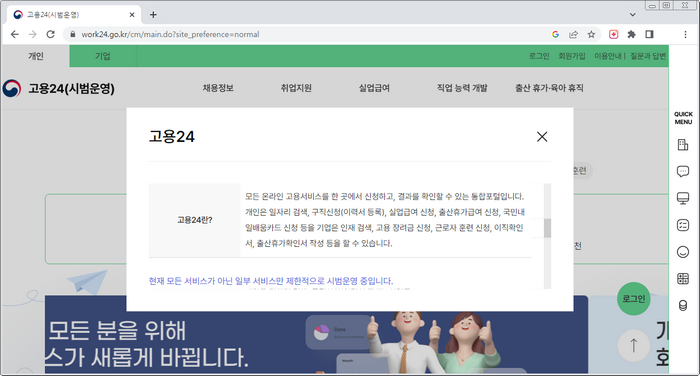Open the Chrome three-dot menu
Viewport: 700px width, 376px height.
tap(685, 34)
